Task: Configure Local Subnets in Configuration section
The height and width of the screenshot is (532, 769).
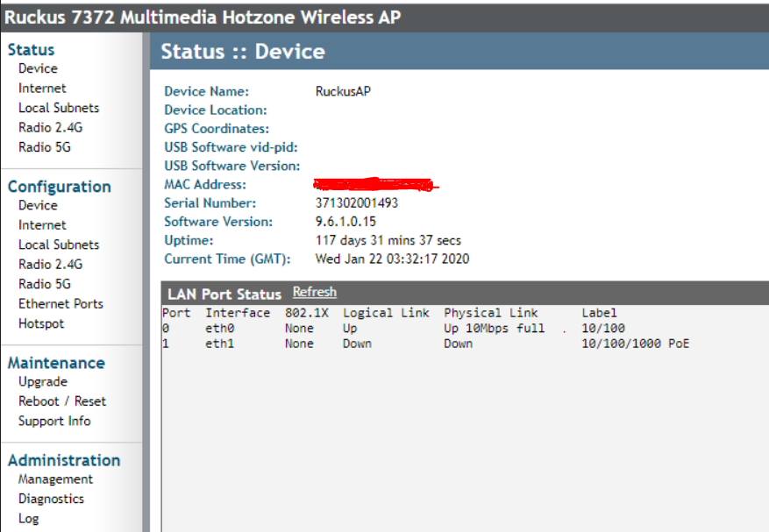Action: pos(59,245)
